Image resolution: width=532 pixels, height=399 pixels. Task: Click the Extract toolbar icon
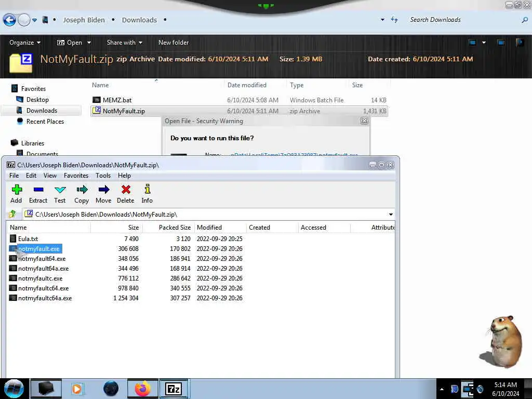(x=38, y=194)
